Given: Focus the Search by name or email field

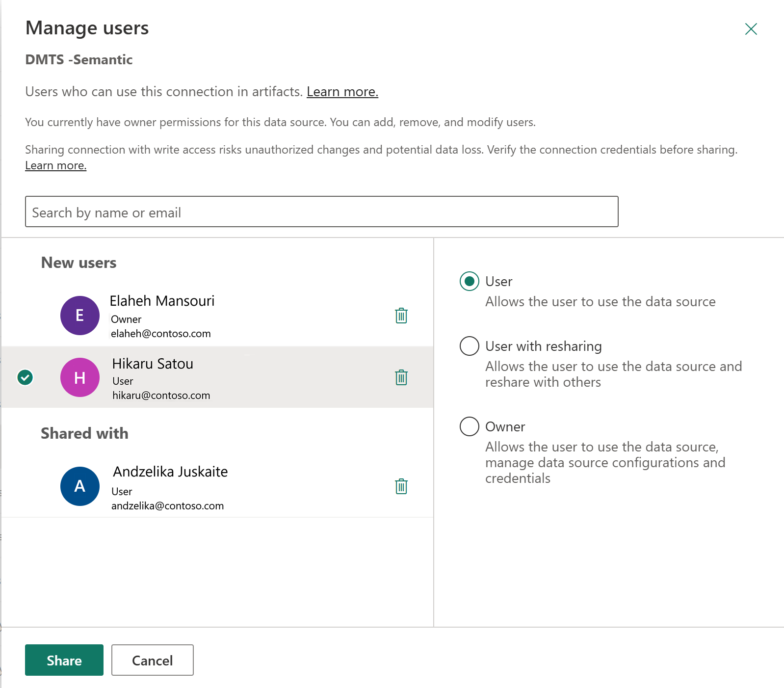Looking at the screenshot, I should (x=322, y=212).
